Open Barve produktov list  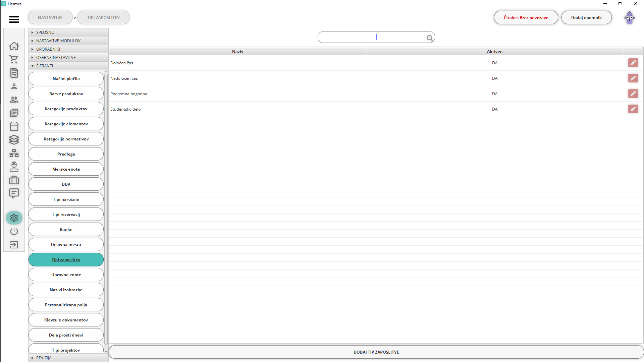click(x=66, y=94)
